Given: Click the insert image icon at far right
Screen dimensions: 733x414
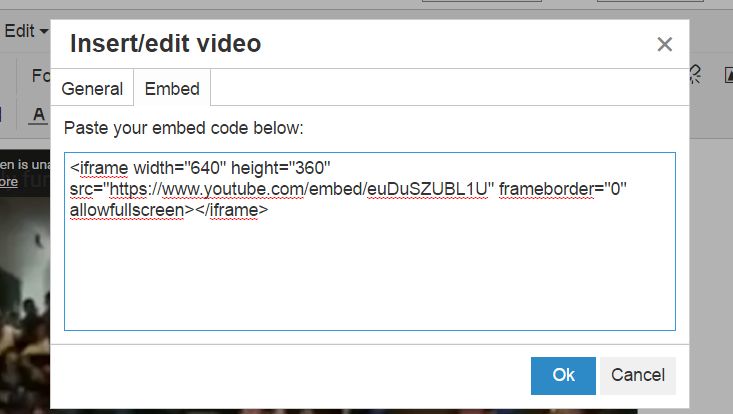Looking at the screenshot, I should pos(729,75).
